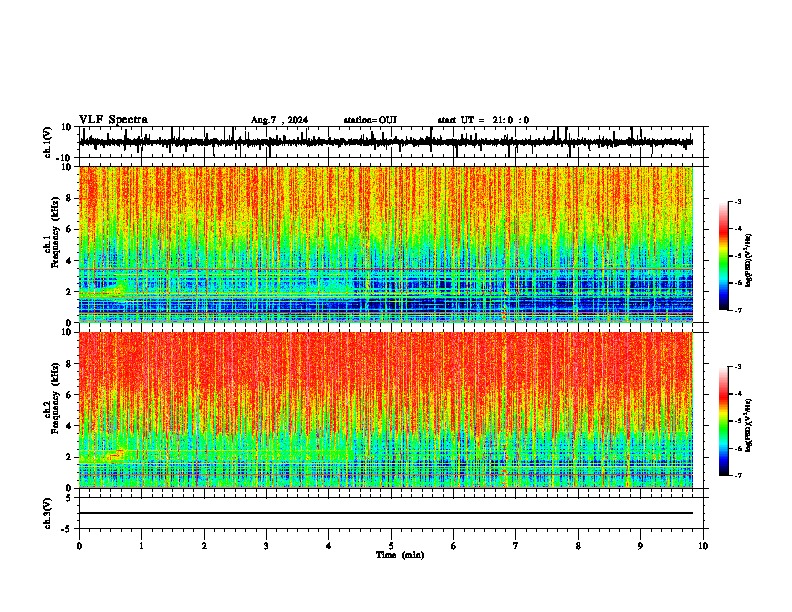This screenshot has width=792, height=612.
Task: Click the "VLF Spectra" title text
Action: pos(113,120)
